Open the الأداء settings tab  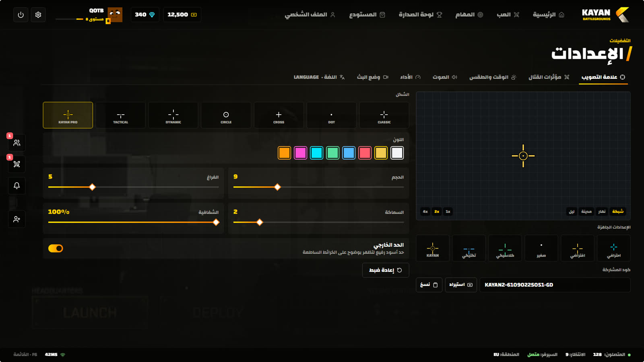pyautogui.click(x=410, y=77)
